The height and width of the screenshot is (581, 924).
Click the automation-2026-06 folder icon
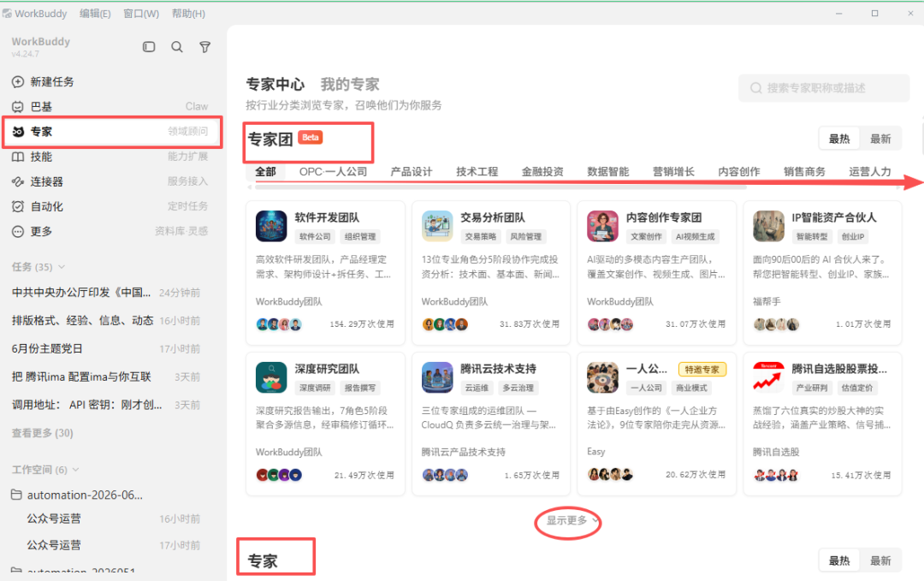point(16,495)
